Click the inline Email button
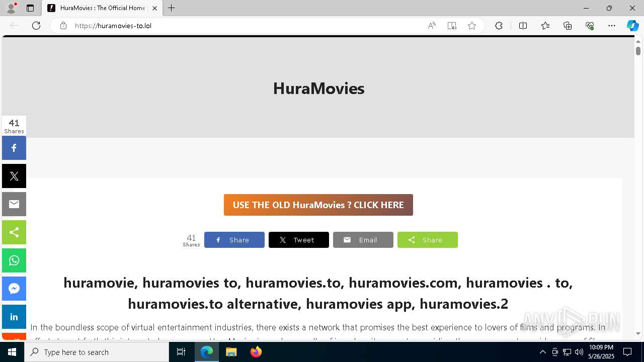 click(x=363, y=240)
